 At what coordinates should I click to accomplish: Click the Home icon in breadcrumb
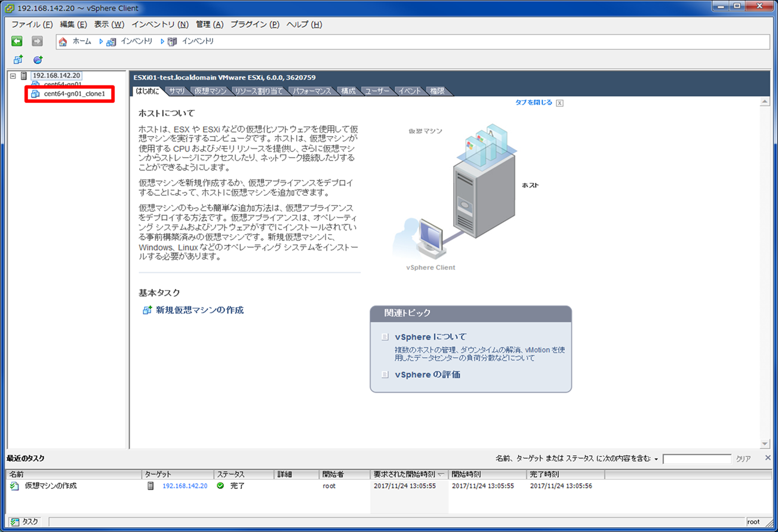[x=63, y=42]
